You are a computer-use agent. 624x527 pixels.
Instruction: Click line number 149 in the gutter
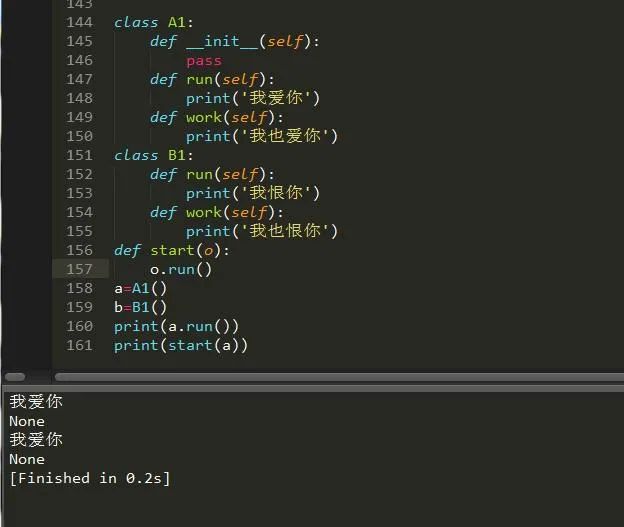[x=80, y=117]
